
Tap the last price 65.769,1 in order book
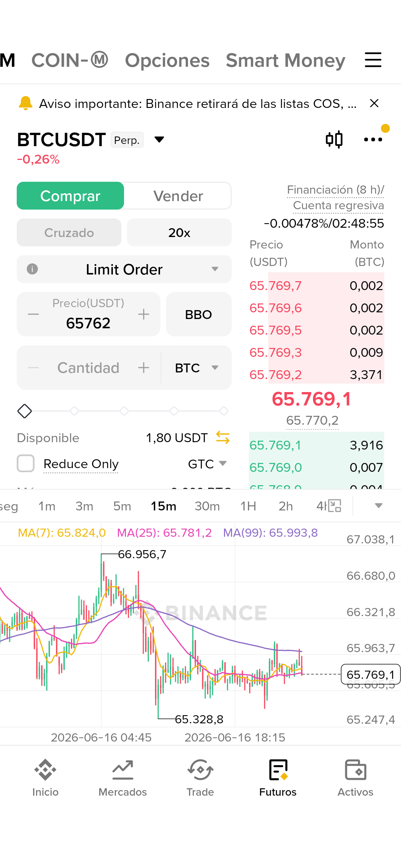[x=312, y=399]
